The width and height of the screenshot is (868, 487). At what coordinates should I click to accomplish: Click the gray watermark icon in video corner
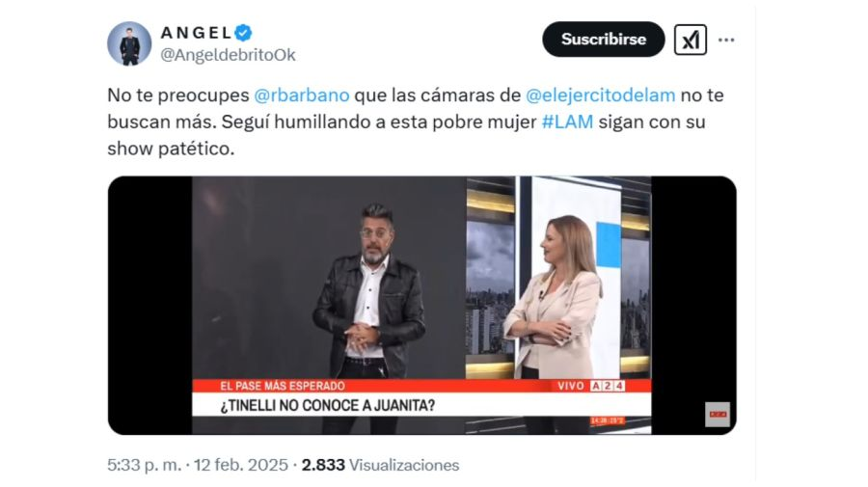pos(718,415)
